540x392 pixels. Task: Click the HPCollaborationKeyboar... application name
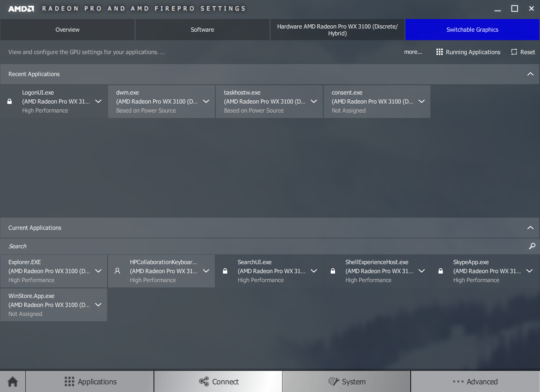[163, 262]
